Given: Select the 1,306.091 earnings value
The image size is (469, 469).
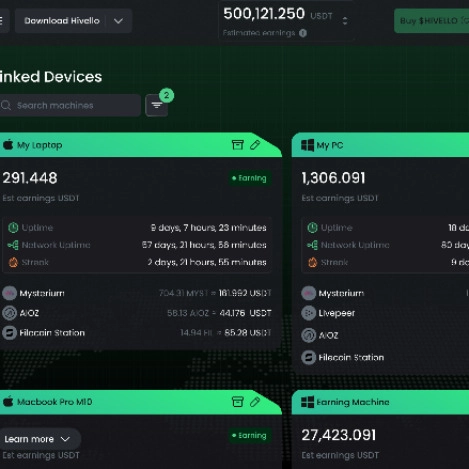Looking at the screenshot, I should coord(333,178).
